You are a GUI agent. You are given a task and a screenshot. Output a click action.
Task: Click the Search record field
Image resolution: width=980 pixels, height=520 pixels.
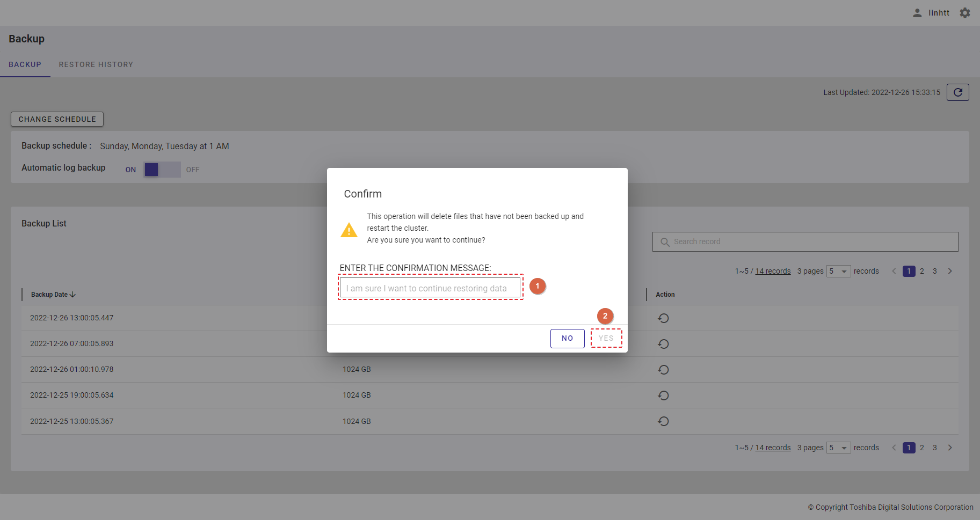pyautogui.click(x=805, y=241)
